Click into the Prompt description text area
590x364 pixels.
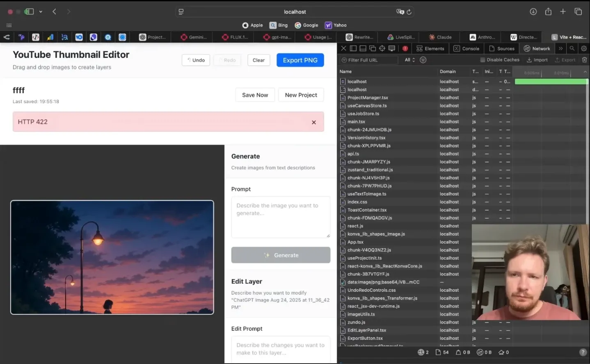point(281,217)
